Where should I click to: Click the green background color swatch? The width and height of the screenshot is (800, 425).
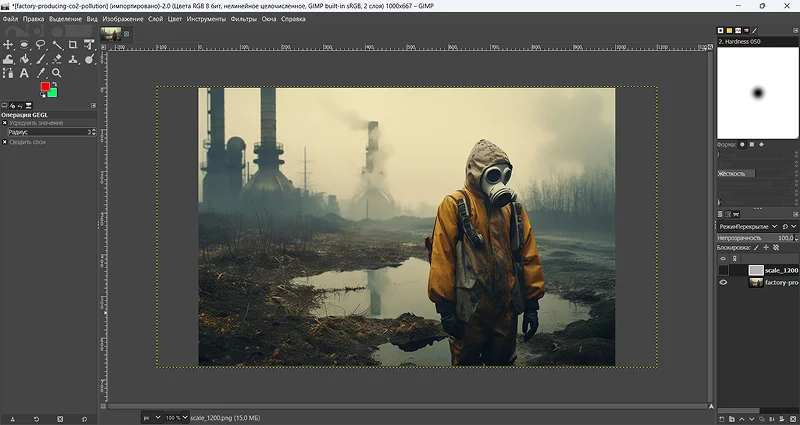click(x=53, y=93)
